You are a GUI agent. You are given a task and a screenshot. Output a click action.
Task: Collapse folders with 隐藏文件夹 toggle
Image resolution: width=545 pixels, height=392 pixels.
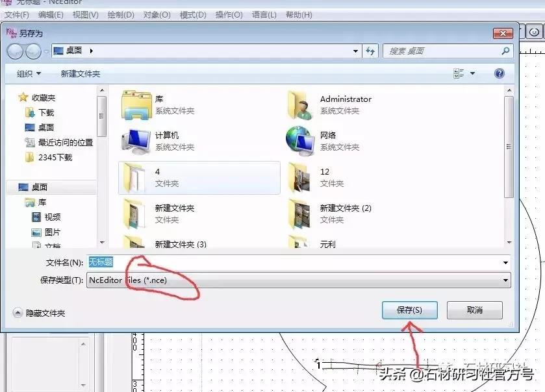[39, 313]
